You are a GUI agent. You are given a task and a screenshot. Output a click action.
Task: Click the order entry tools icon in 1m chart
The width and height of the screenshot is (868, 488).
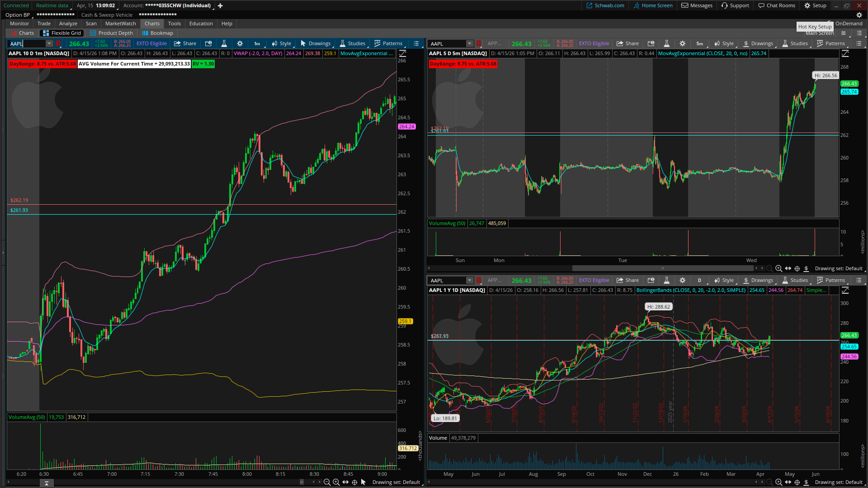click(x=208, y=44)
